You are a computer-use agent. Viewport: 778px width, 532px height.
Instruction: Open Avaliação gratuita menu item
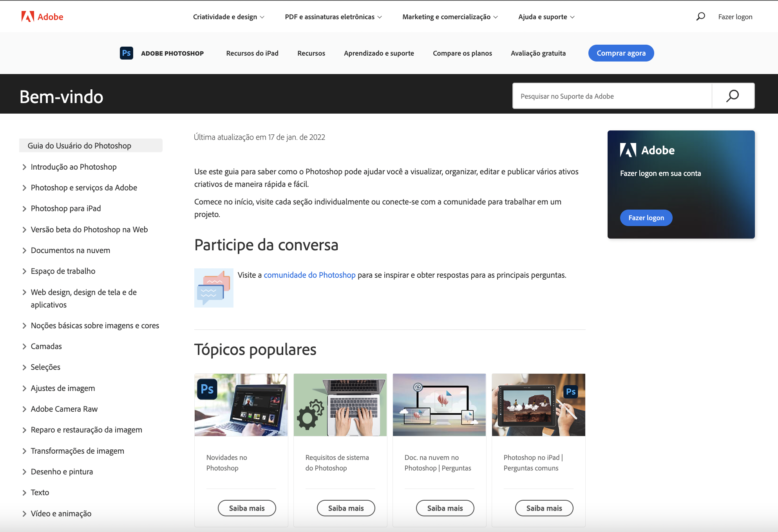pos(538,53)
